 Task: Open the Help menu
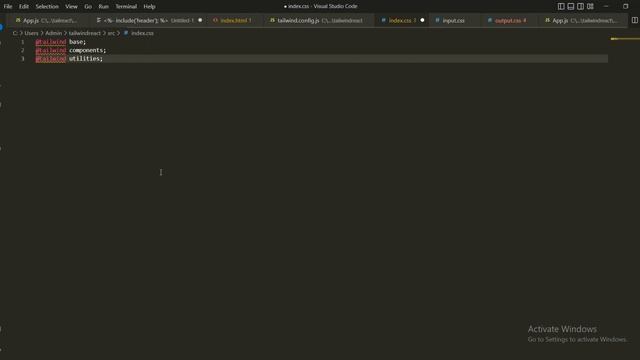click(149, 7)
